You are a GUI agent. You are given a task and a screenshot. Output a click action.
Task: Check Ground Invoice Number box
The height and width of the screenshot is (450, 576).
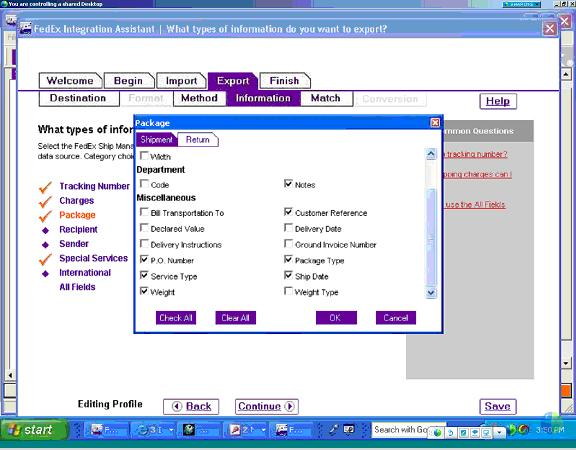(x=288, y=244)
